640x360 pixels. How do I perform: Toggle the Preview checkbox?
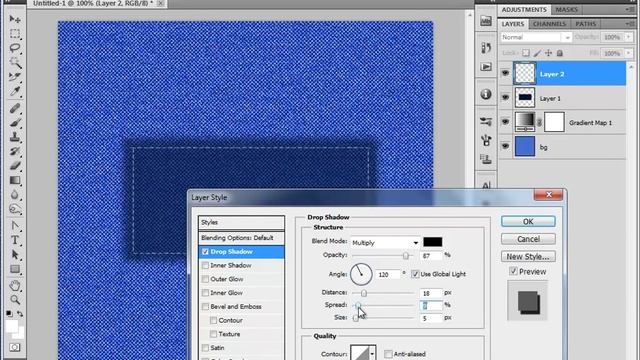coord(513,271)
